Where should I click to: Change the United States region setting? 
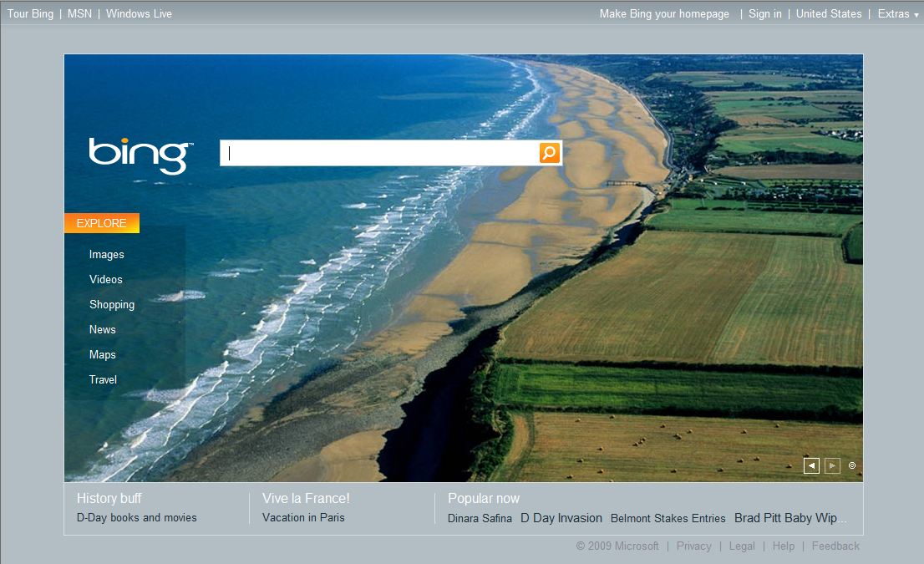[x=828, y=14]
